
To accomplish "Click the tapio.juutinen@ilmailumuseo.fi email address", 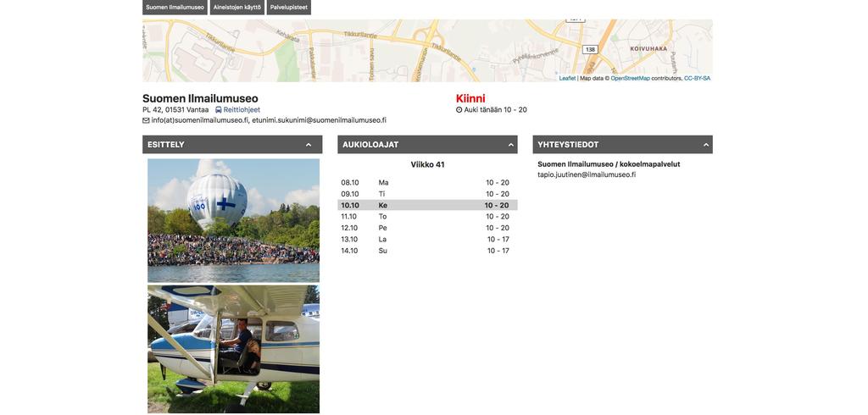I will (587, 174).
